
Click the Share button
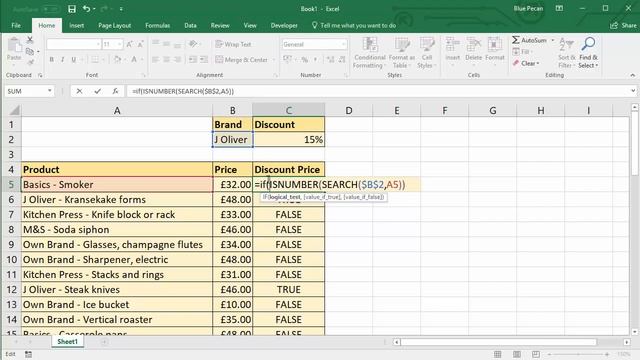tap(623, 25)
